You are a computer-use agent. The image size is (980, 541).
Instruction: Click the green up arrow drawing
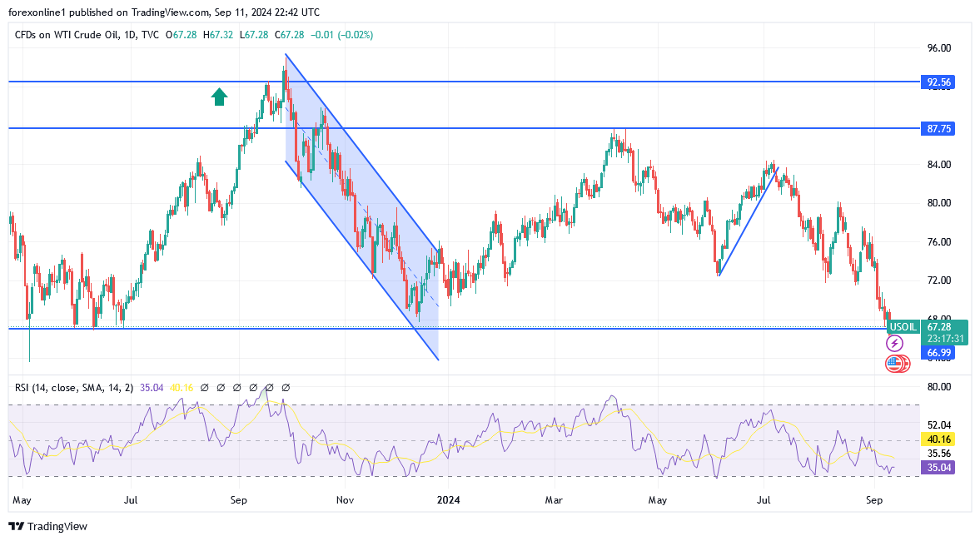(x=219, y=97)
